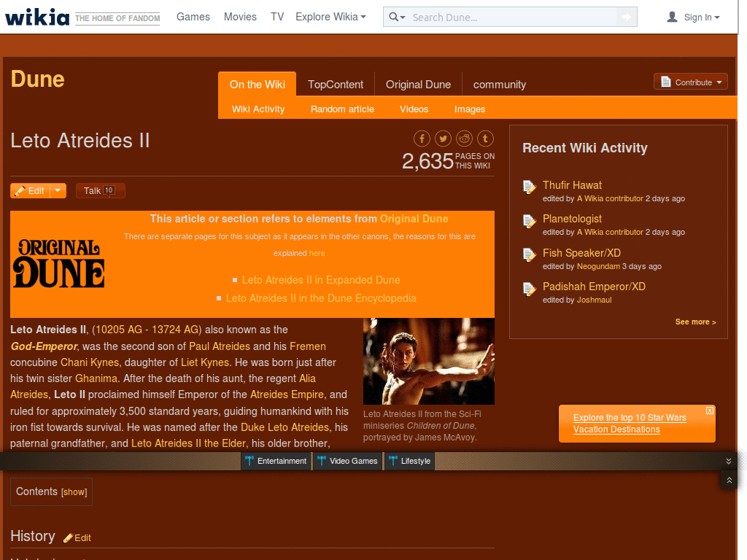Screen dimensions: 747x560
Task: Submit search with arrow button
Action: coord(627,17)
